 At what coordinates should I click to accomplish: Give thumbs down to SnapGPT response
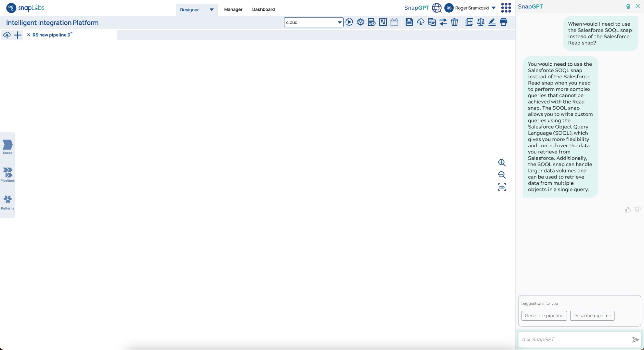tap(637, 210)
